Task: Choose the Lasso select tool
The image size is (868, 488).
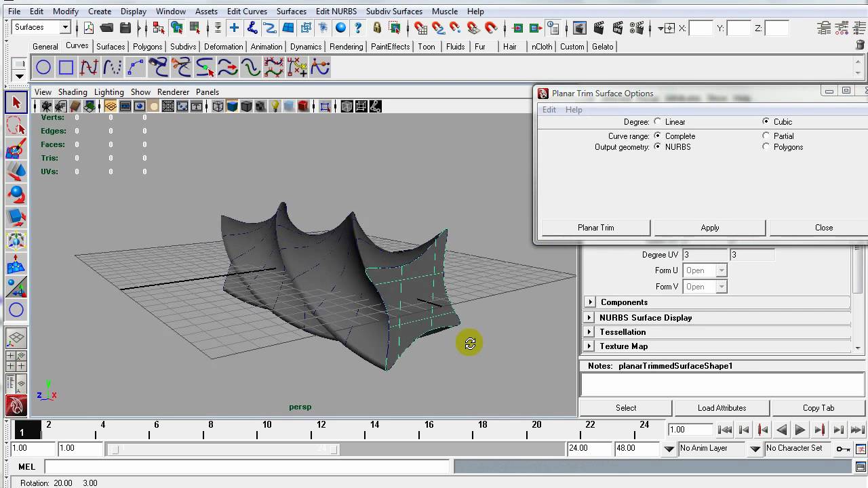Action: click(x=16, y=125)
